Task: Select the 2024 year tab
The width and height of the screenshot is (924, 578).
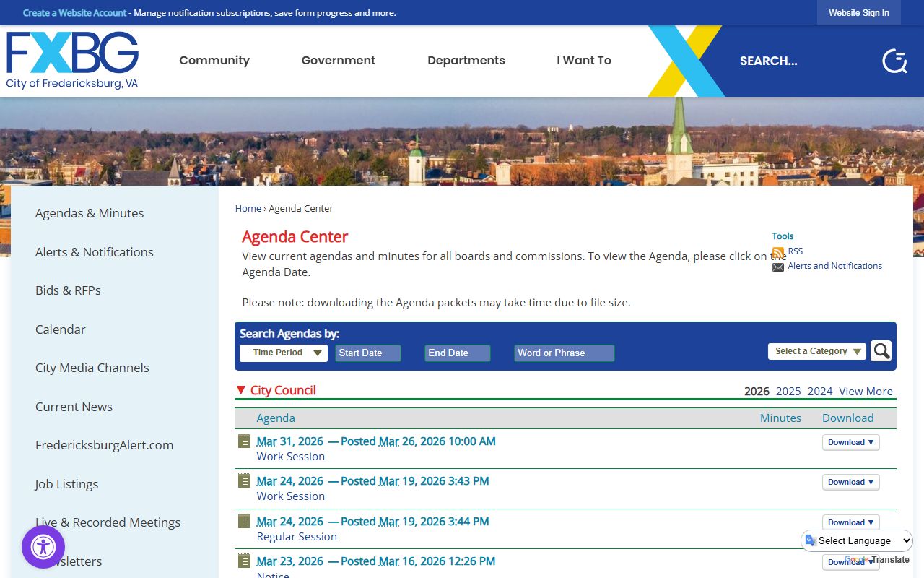Action: [820, 391]
